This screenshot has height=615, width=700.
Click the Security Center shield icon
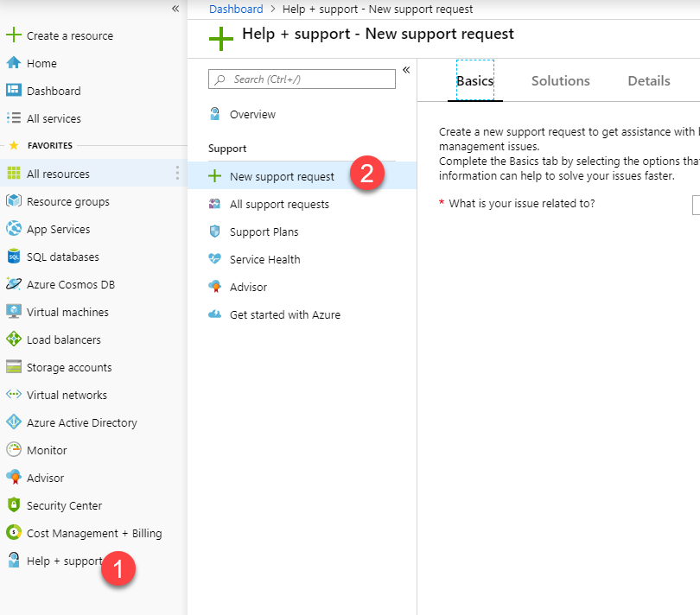pos(14,505)
